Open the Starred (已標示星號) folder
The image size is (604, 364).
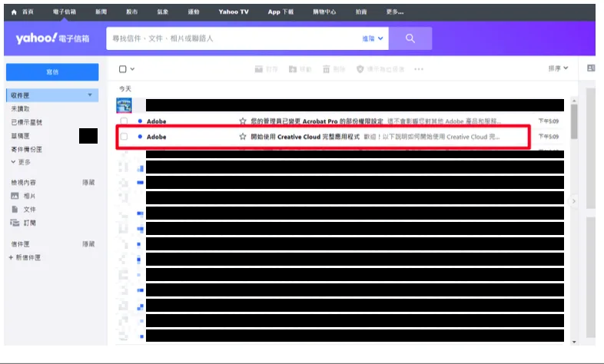(27, 122)
